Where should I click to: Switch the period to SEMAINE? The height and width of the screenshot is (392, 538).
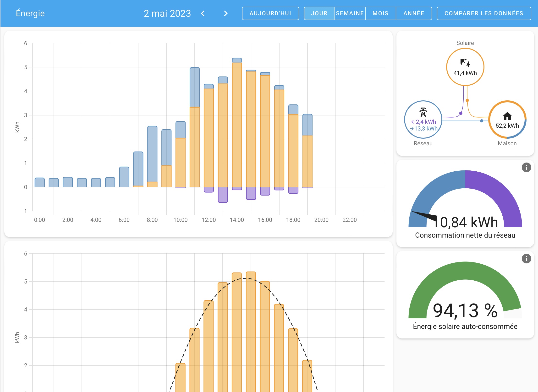tap(350, 13)
